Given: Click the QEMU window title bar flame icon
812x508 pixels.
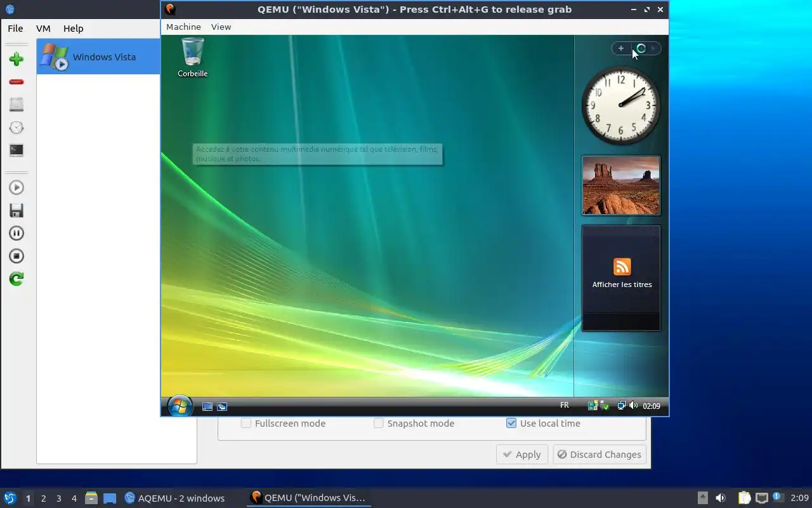Looking at the screenshot, I should 170,10.
